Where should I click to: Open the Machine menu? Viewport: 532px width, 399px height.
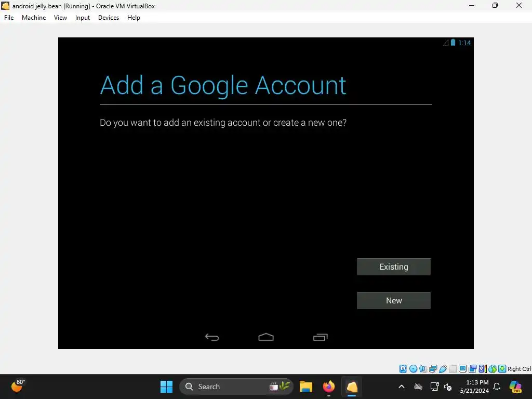point(34,18)
